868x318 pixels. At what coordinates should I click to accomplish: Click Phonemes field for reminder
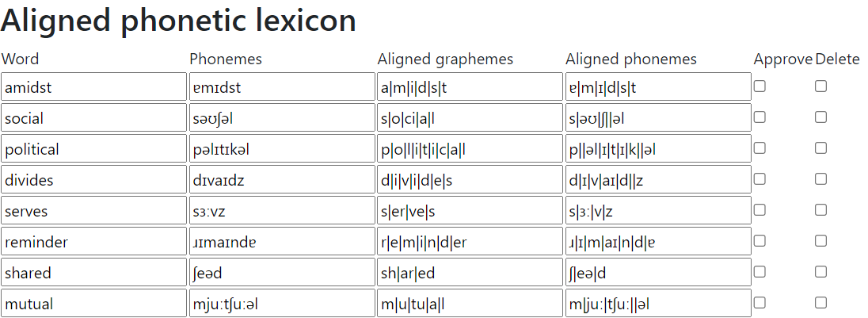pyautogui.click(x=281, y=242)
